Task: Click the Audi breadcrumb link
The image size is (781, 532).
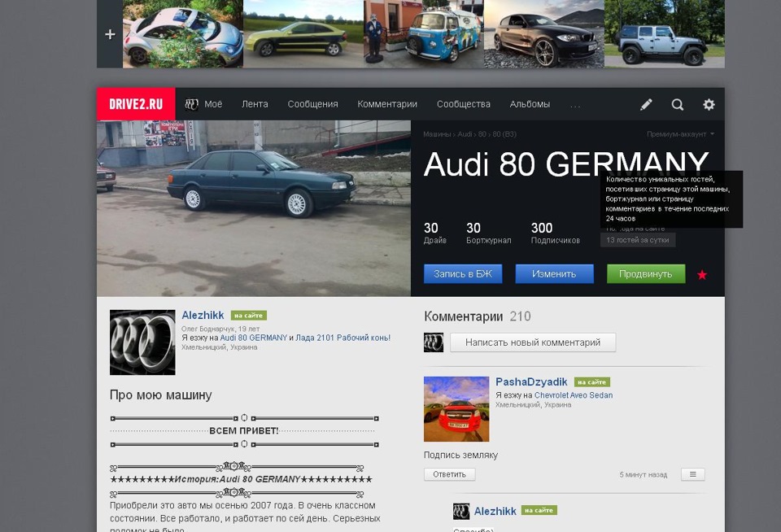Action: pyautogui.click(x=465, y=134)
